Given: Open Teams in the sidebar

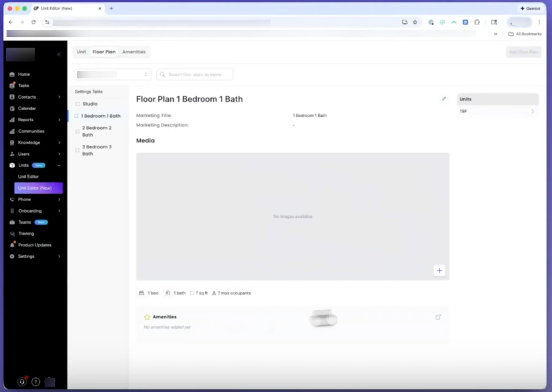Looking at the screenshot, I should (x=25, y=222).
